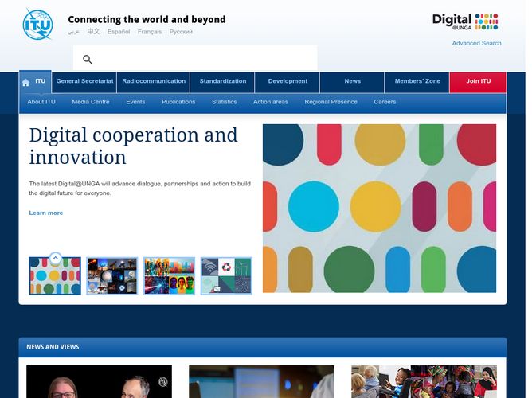The width and height of the screenshot is (532, 398).
Task: Click the chevron-up icon above first slide thumbnail
Action: click(x=55, y=259)
